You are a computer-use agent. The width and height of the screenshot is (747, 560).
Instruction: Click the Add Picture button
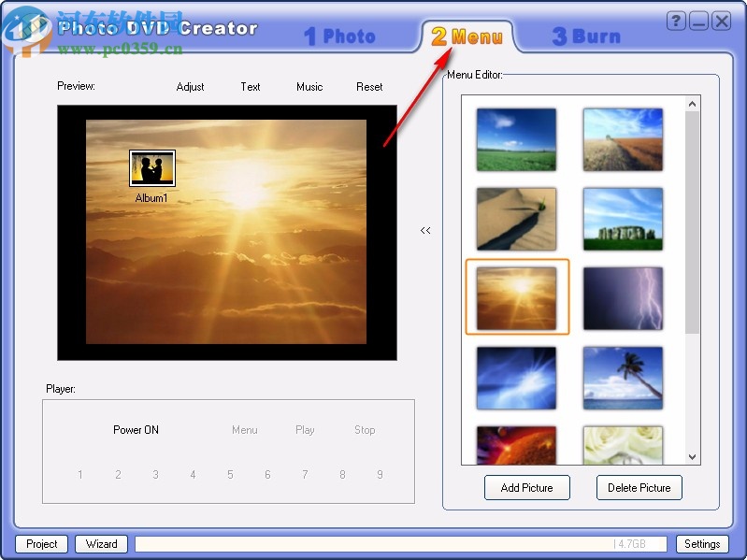[x=527, y=488]
